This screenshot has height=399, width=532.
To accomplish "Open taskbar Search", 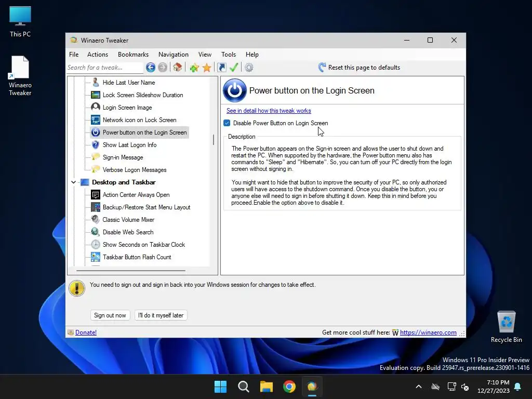I will pos(243,387).
